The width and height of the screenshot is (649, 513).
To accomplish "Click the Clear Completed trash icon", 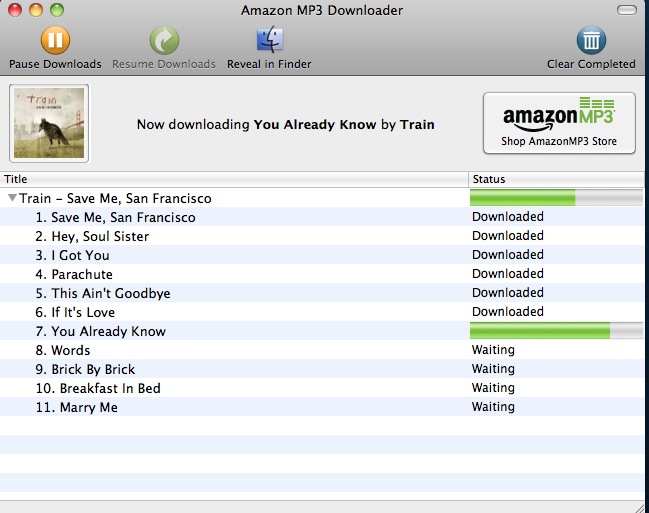I will click(591, 40).
